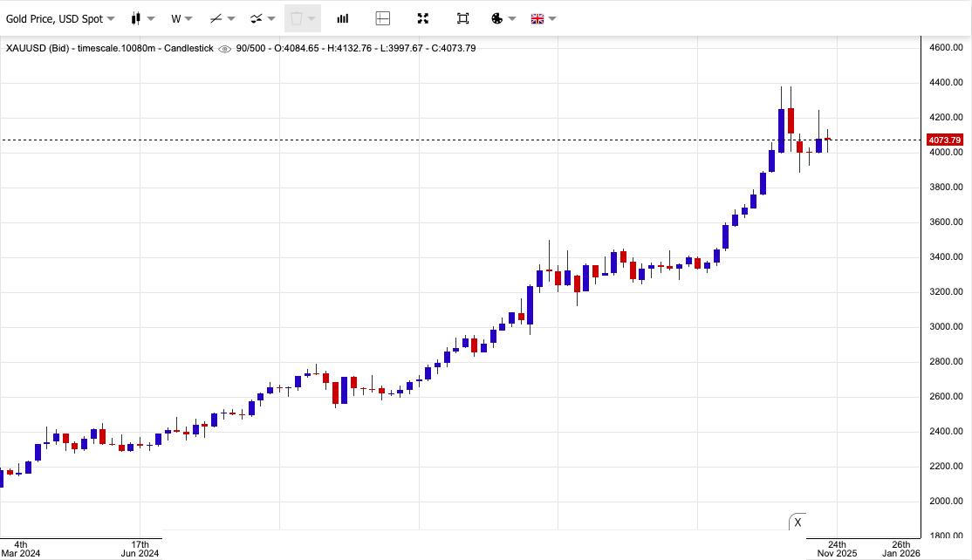Open the line drawing tools menu
Viewport: 972px width, 560px height.
[222, 18]
